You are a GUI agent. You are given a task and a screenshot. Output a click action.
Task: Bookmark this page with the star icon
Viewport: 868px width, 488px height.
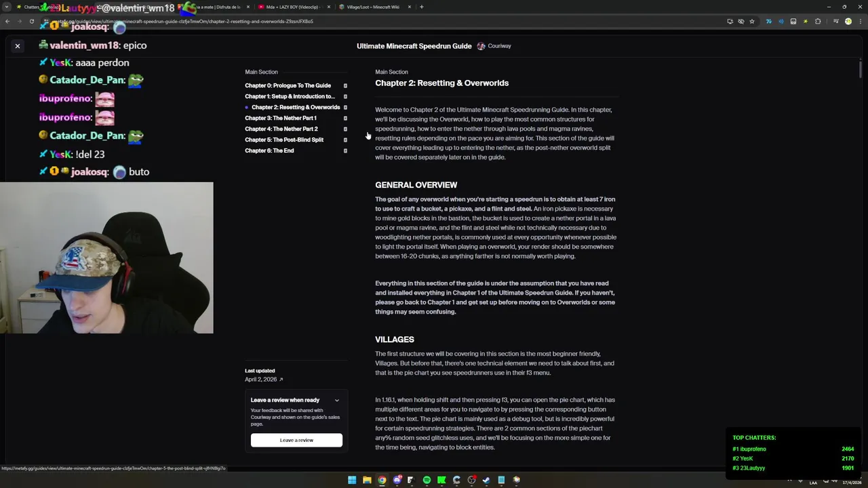[x=751, y=21]
